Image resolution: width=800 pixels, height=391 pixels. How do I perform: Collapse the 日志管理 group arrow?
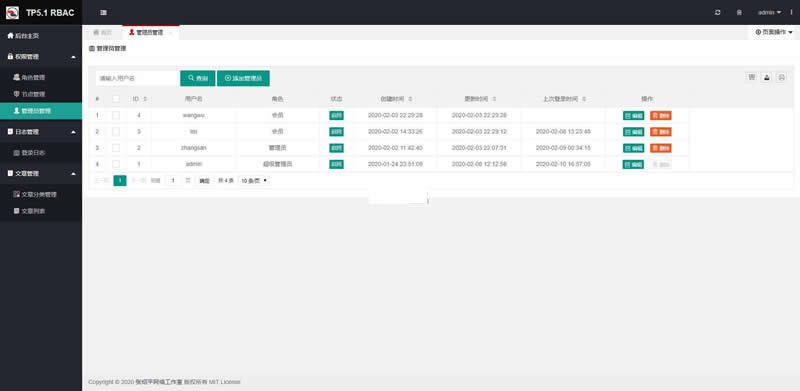pos(73,132)
